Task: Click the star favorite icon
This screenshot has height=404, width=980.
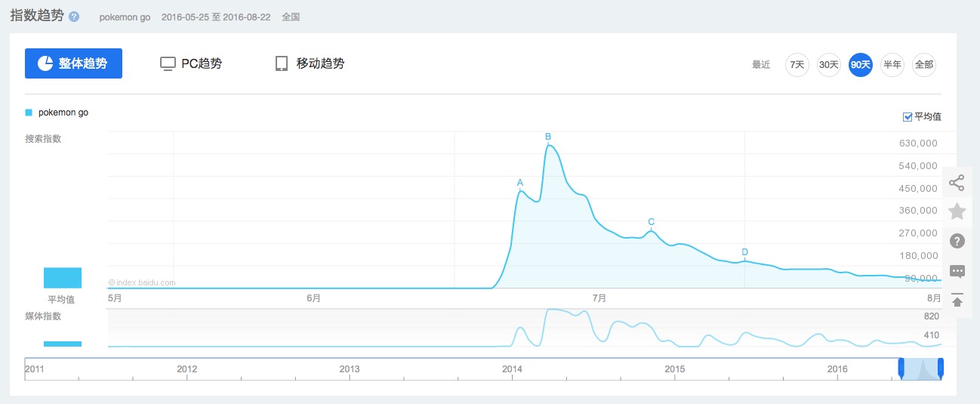Action: pyautogui.click(x=957, y=211)
